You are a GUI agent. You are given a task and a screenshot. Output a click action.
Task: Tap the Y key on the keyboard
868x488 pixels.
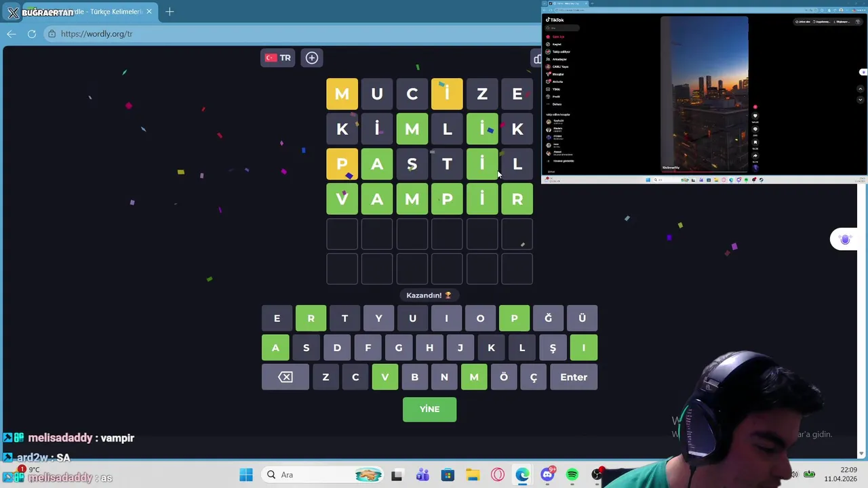pos(378,318)
